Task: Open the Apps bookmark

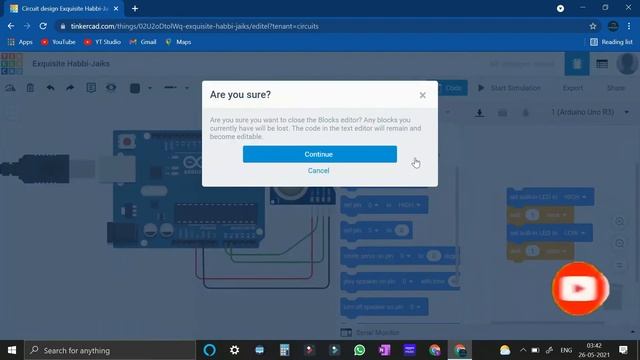Action: [x=20, y=42]
